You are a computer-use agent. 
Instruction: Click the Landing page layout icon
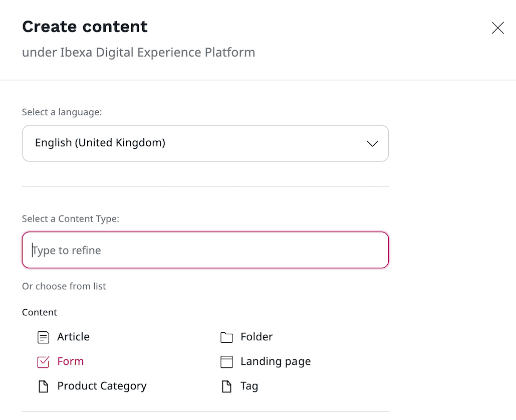[x=227, y=362]
